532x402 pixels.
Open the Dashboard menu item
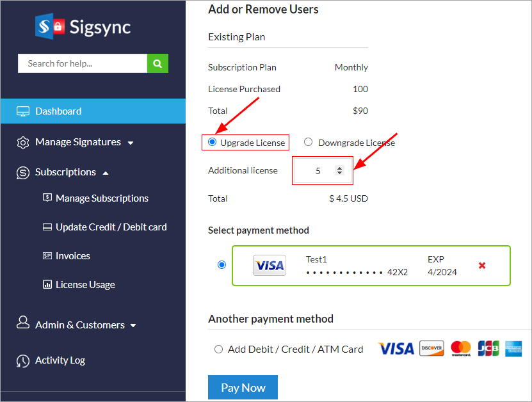coord(58,111)
